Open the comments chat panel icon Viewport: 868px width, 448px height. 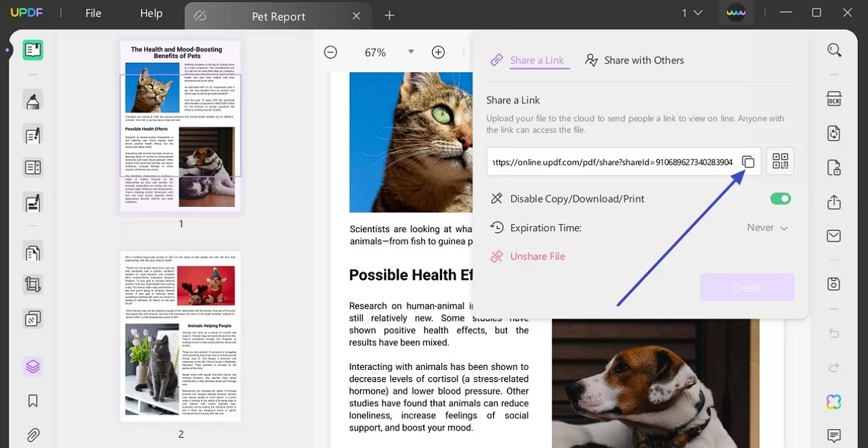coord(834,436)
